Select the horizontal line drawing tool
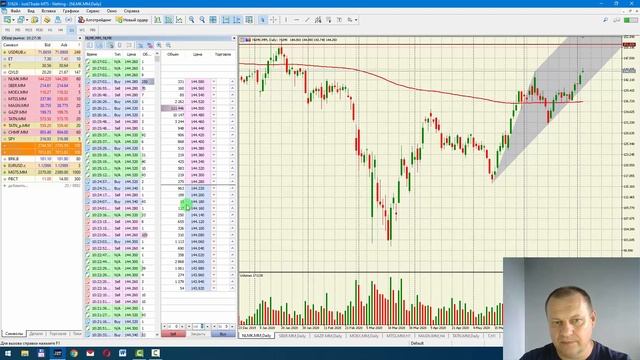The width and height of the screenshot is (640, 360). pyautogui.click(x=296, y=20)
